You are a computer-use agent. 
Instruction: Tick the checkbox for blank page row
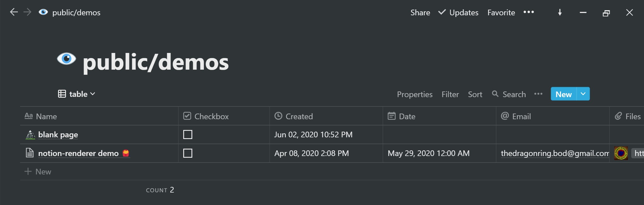pyautogui.click(x=188, y=134)
